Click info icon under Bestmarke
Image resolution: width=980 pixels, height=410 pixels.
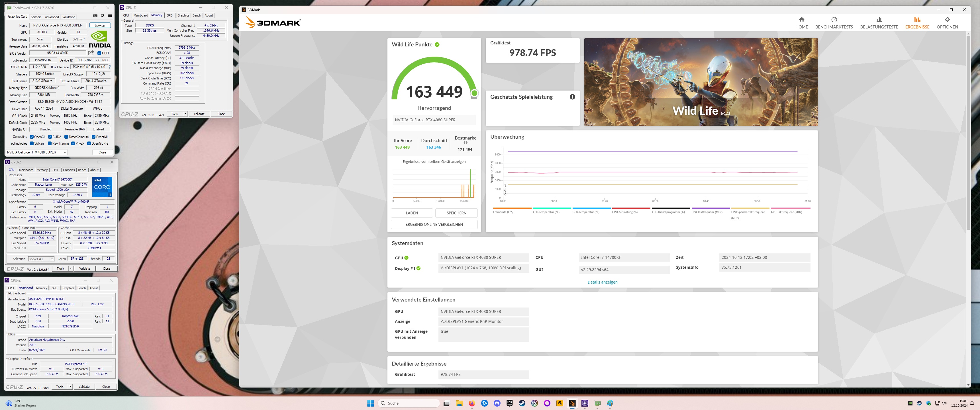click(465, 143)
